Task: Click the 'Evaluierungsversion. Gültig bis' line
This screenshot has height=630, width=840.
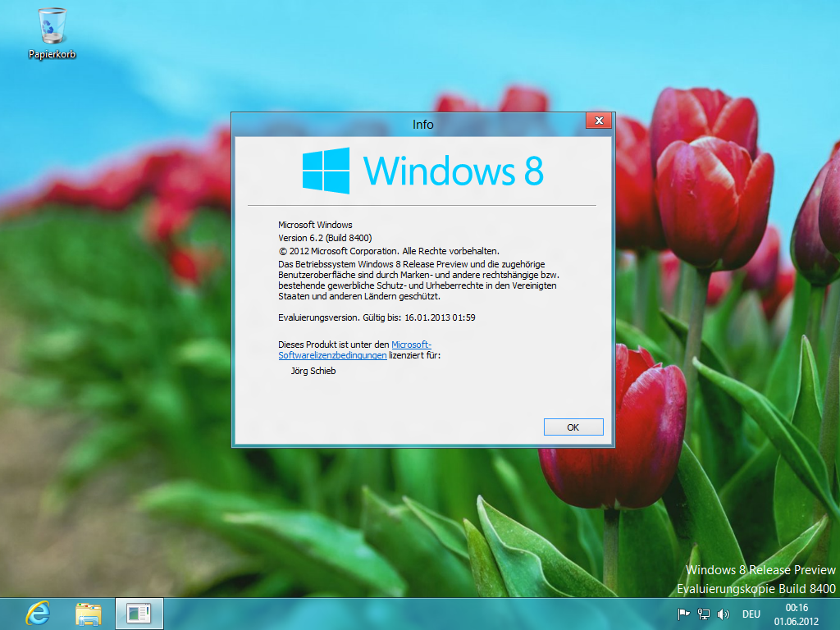Action: click(377, 317)
